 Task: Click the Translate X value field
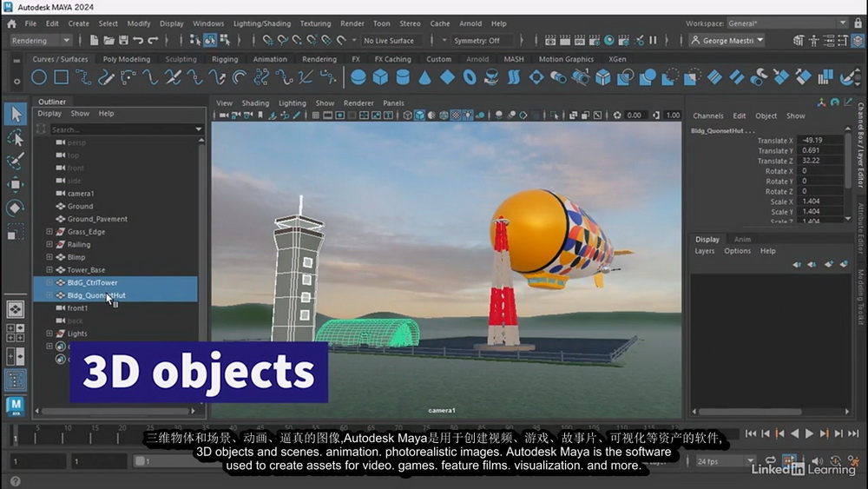click(x=821, y=140)
